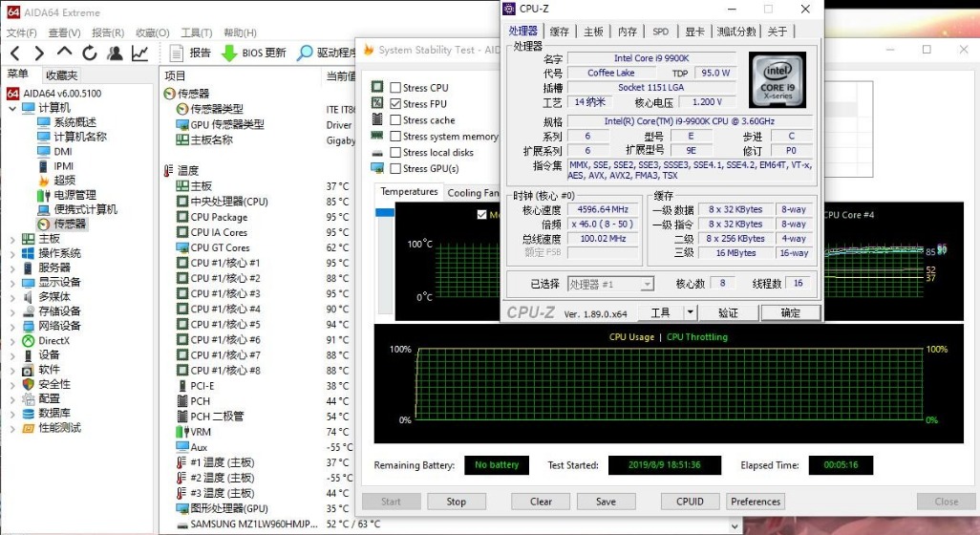
Task: Click the Back arrow in AIDA64 toolbar
Action: click(15, 53)
